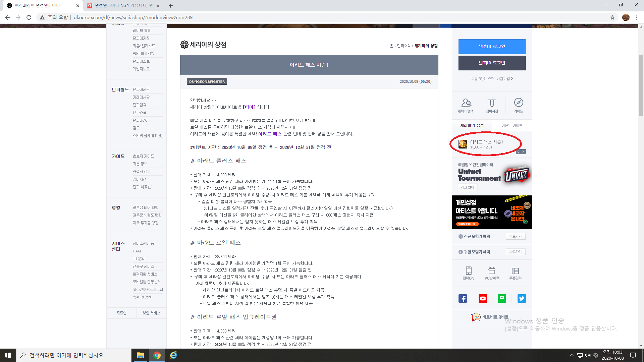Click the Chrome taskbar icon

tap(157, 355)
